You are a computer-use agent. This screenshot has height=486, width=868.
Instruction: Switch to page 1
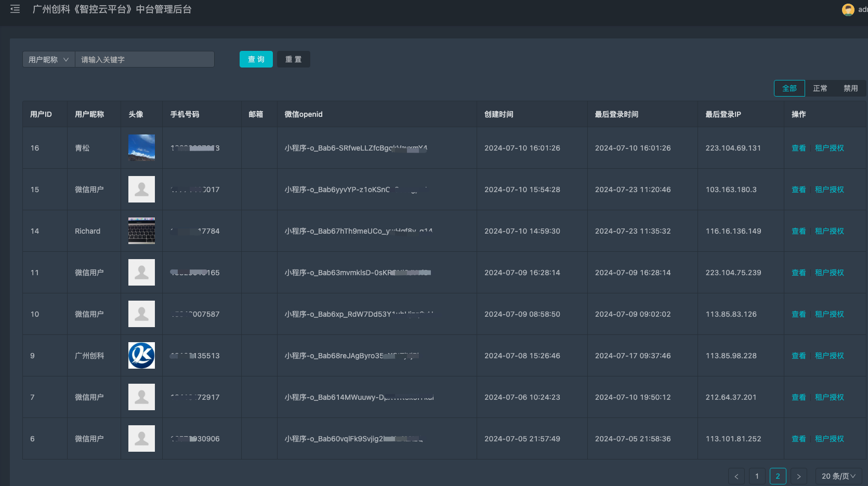coord(757,476)
